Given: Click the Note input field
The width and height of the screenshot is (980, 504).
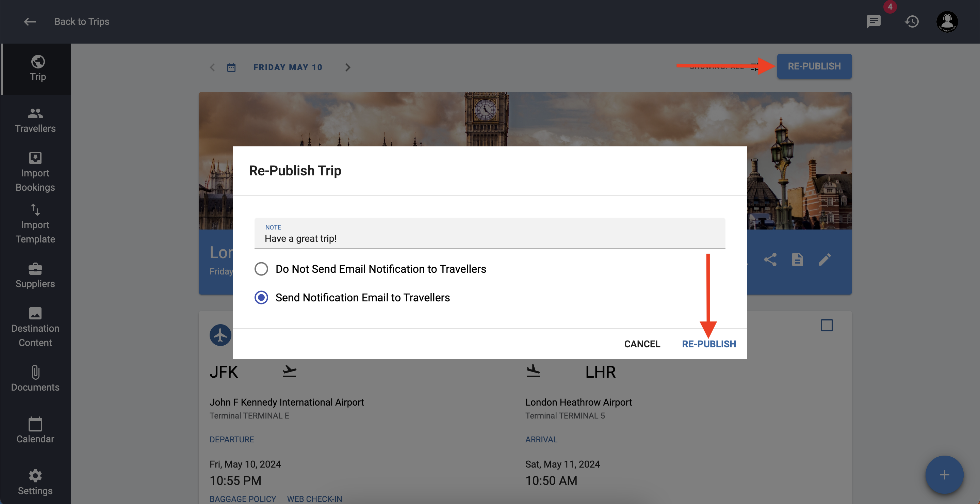Looking at the screenshot, I should click(490, 233).
